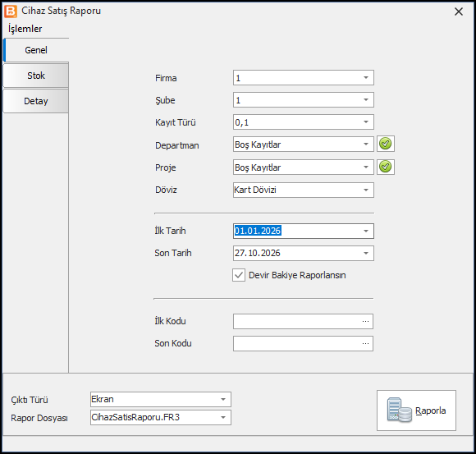
Task: Click the Döviz label
Action: 166,190
